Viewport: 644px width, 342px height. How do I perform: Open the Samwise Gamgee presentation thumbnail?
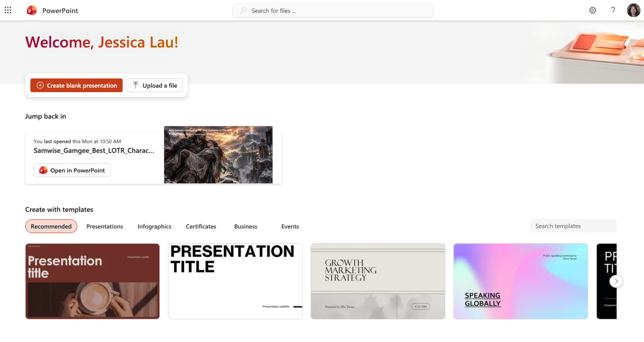[218, 155]
